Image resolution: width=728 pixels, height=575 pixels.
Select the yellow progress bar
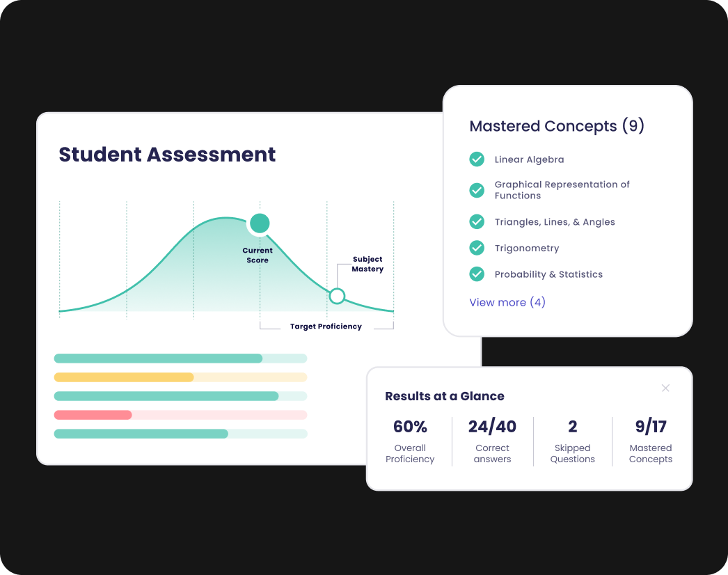coord(124,377)
